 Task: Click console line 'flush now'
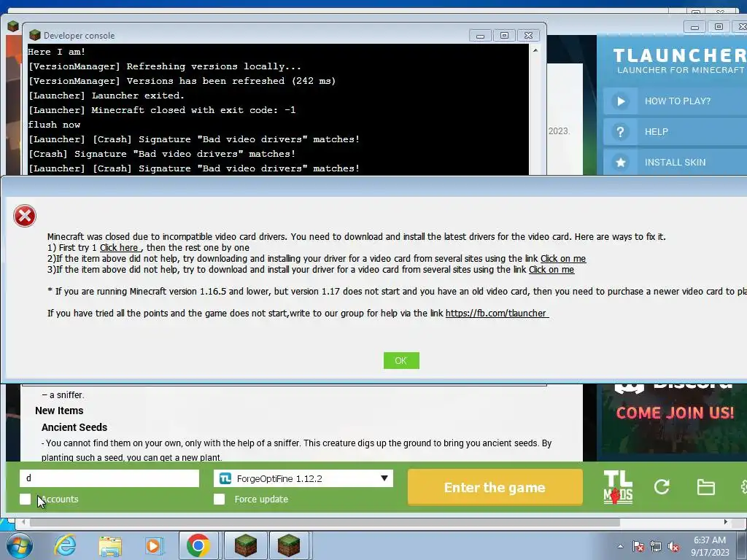pos(54,125)
